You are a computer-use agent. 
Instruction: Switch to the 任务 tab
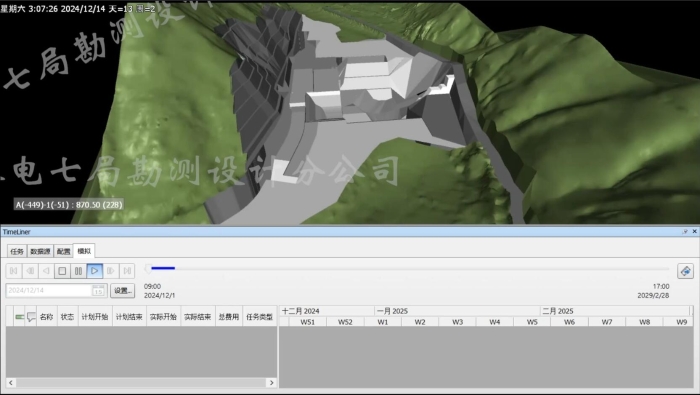pos(17,251)
